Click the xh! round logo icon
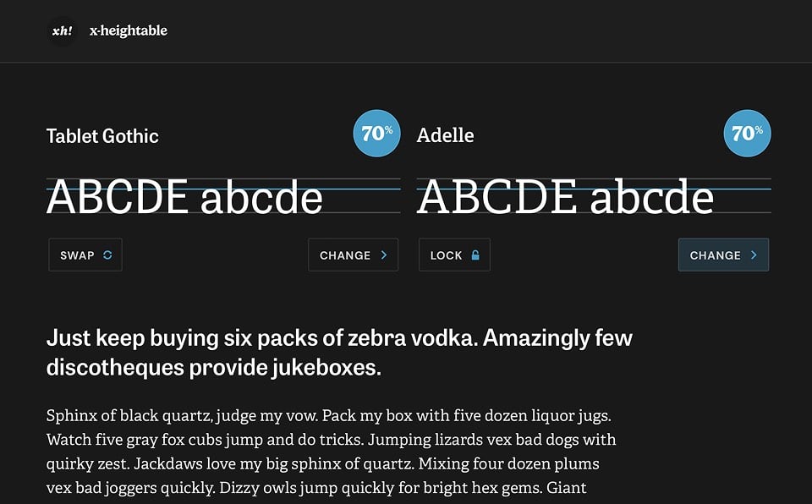This screenshot has height=504, width=812. tap(62, 31)
